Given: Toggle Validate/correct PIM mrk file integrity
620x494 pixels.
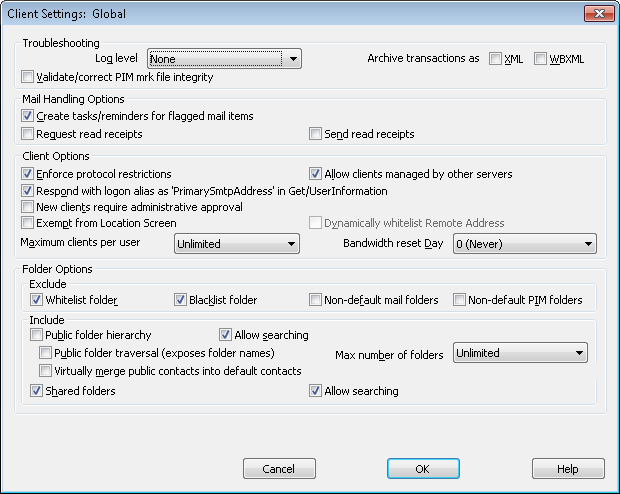Looking at the screenshot, I should coord(27,77).
